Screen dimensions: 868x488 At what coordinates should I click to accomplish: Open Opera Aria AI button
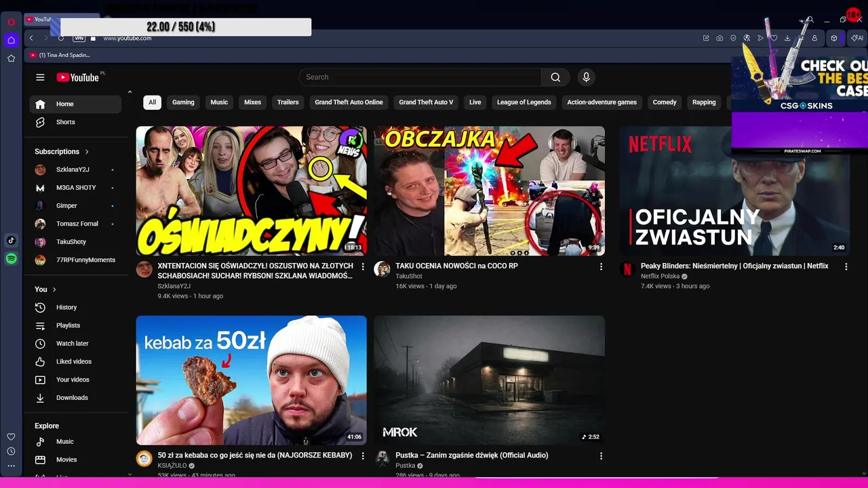[857, 38]
